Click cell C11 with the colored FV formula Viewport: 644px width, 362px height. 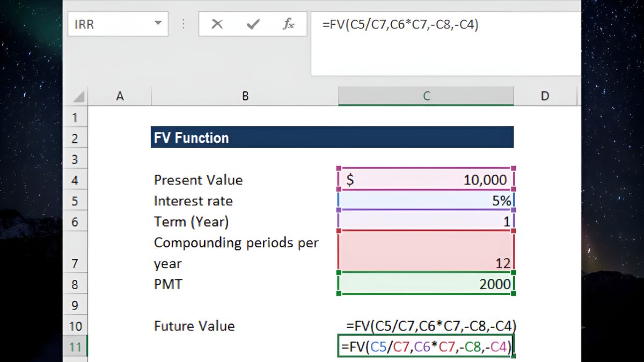click(426, 347)
